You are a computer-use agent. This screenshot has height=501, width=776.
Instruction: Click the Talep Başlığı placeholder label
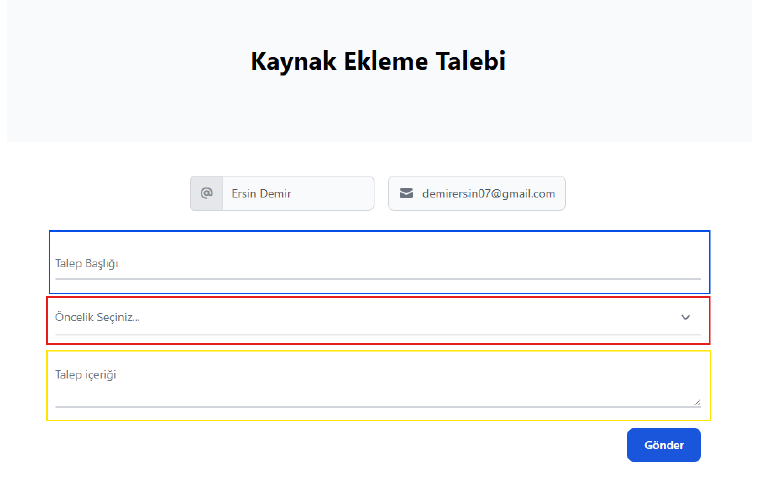87,263
